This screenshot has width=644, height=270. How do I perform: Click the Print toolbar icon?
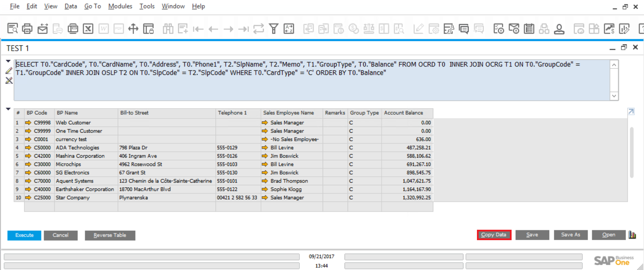point(27,28)
